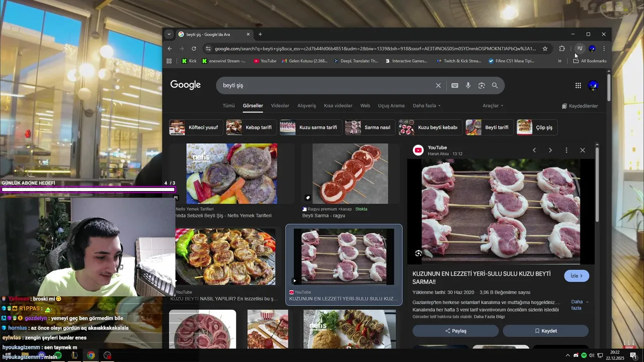Click the Paylaş share button
This screenshot has height=362, width=644.
tap(455, 331)
